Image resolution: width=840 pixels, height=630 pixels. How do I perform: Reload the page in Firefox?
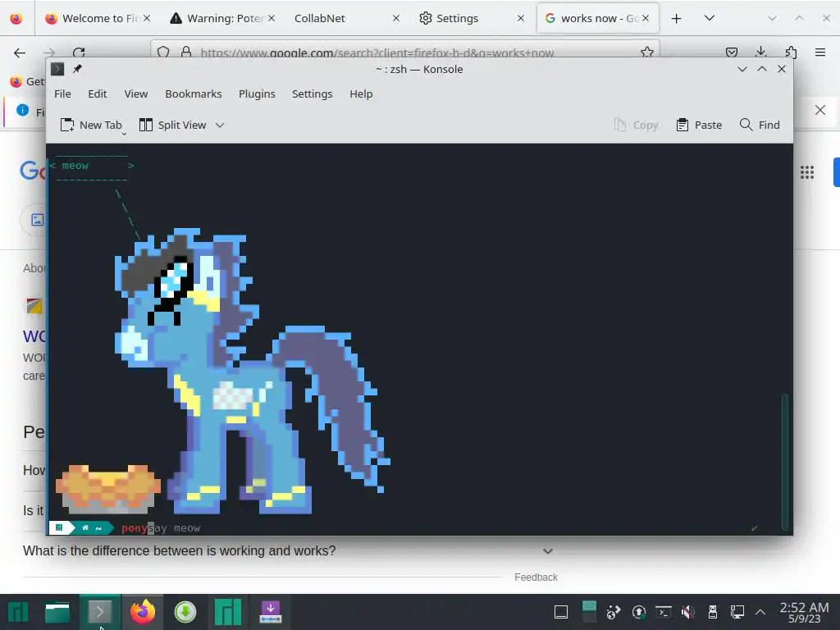pyautogui.click(x=79, y=52)
